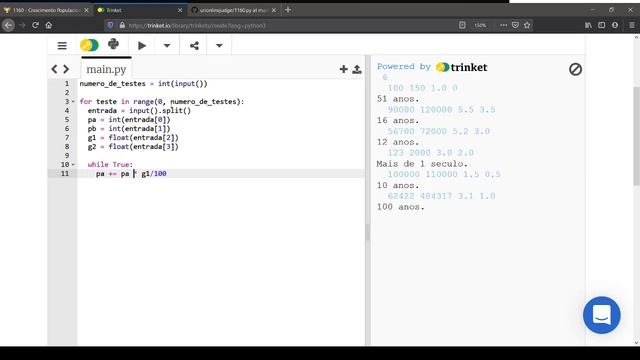Select the main.py file tab

point(106,69)
